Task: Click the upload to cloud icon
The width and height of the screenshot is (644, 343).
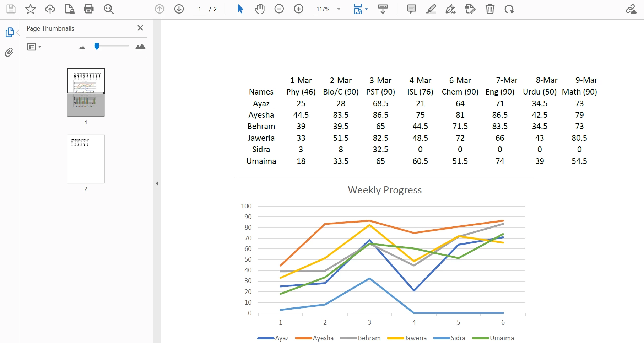Action: coord(50,9)
